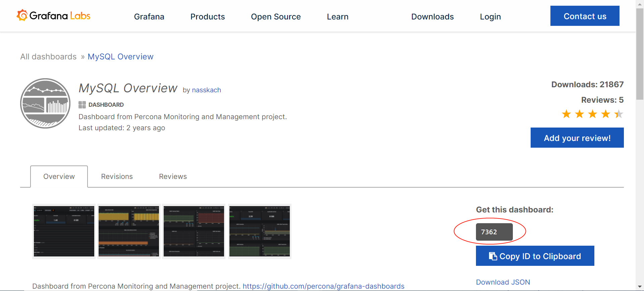
Task: Click the MySQL Overview dashboard logo image
Action: (x=45, y=103)
